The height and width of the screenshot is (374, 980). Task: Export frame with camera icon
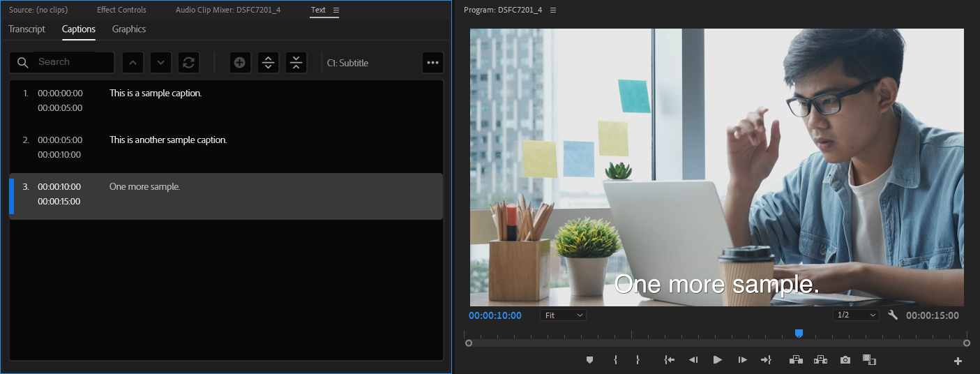(x=845, y=360)
